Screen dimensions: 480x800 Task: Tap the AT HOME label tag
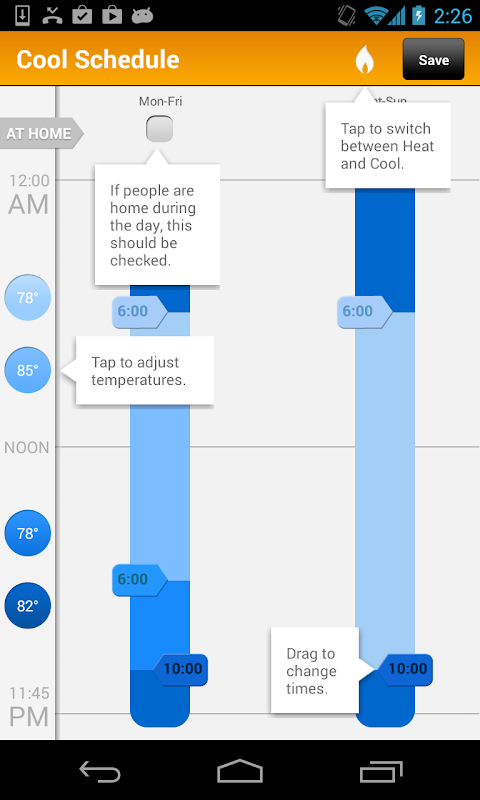click(x=42, y=134)
